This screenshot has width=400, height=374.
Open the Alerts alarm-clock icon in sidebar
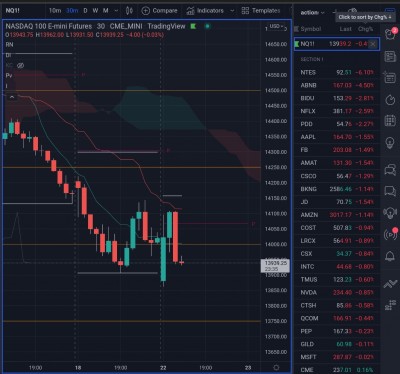tap(390, 34)
